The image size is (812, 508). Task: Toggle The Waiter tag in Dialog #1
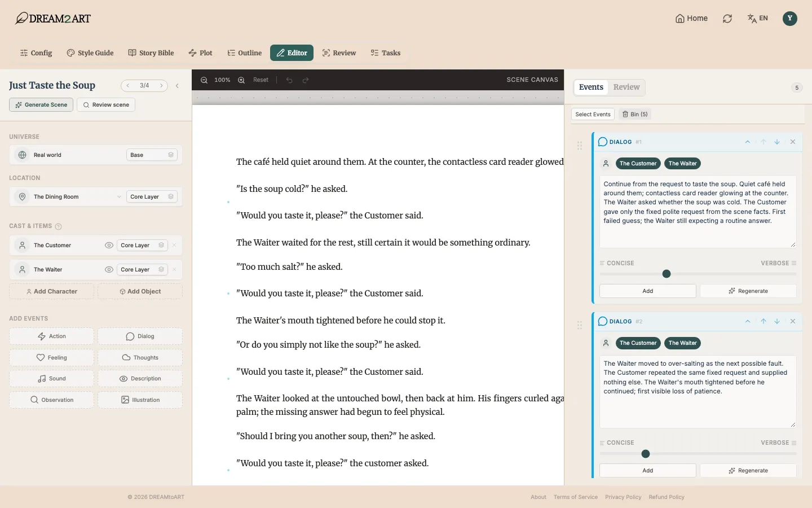pyautogui.click(x=682, y=164)
